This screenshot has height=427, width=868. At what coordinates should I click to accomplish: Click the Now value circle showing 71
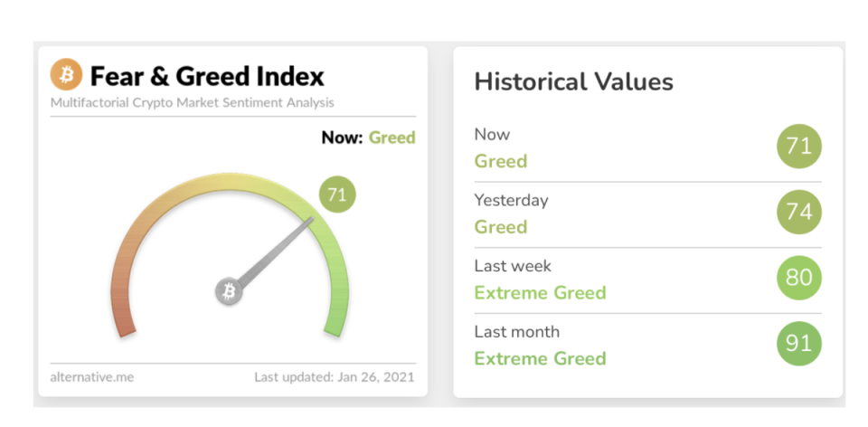click(798, 147)
